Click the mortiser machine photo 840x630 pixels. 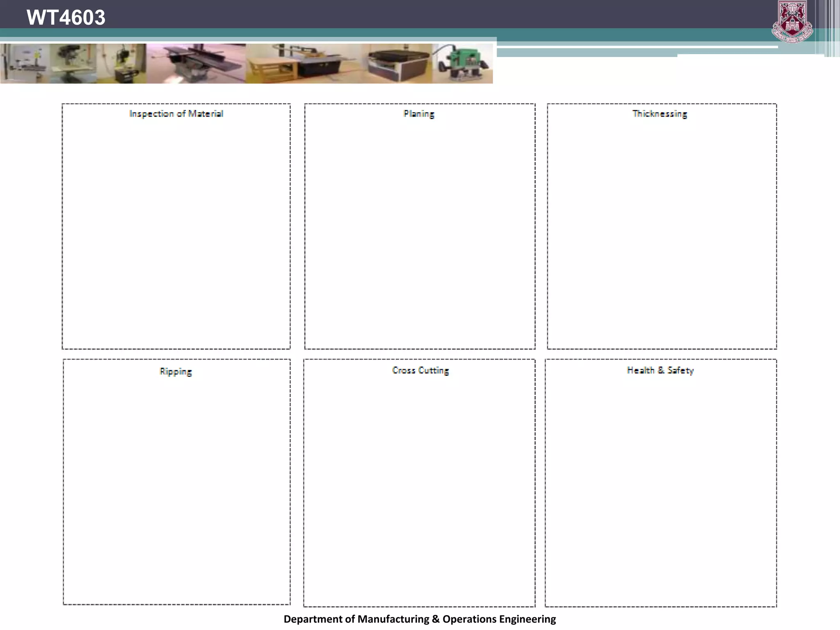coord(122,64)
